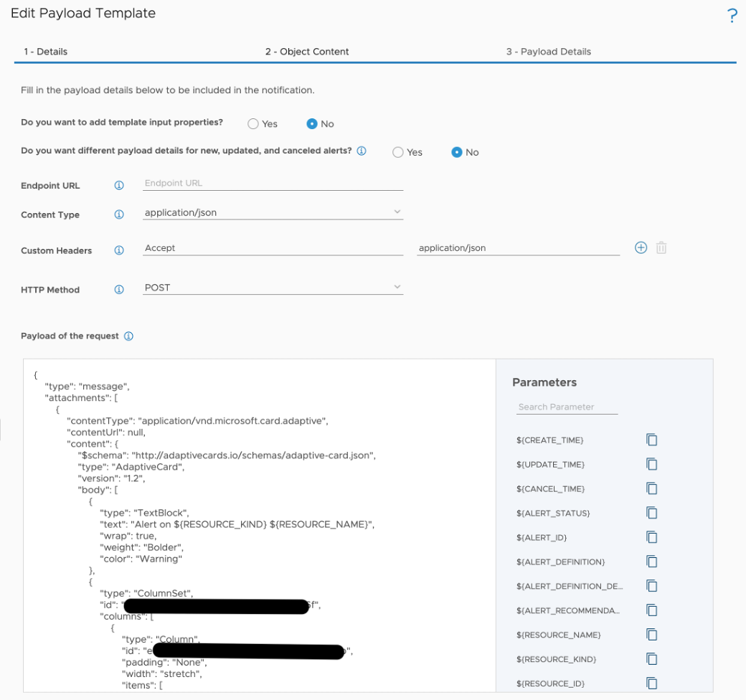Select No for different payload details
This screenshot has height=700, width=746.
pos(457,152)
